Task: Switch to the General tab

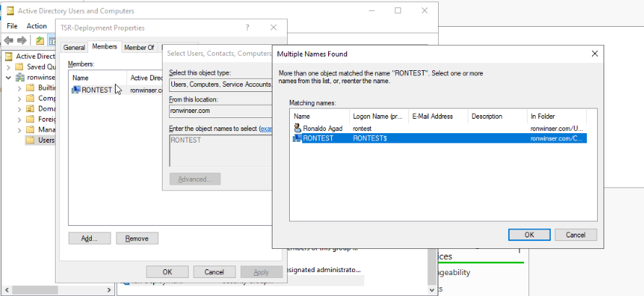Action: tap(74, 47)
